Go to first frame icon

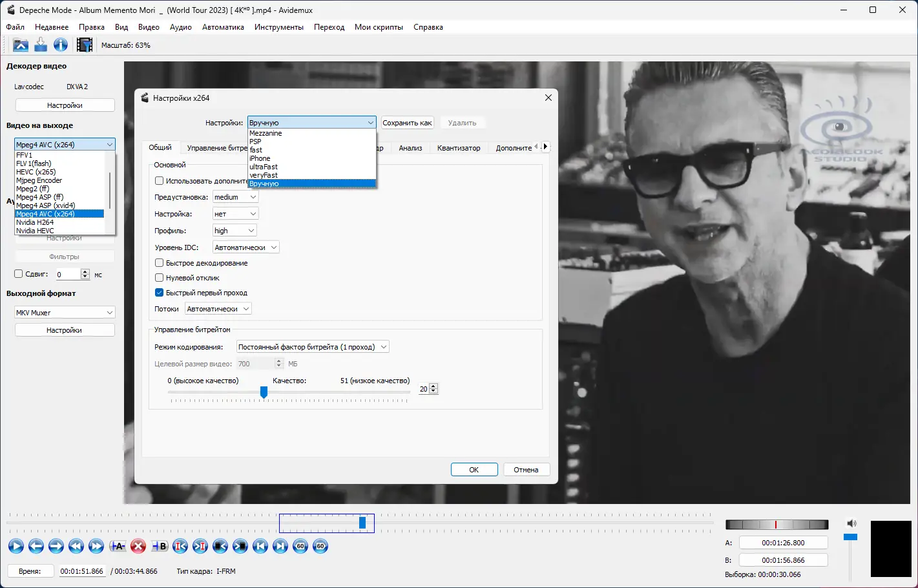click(x=260, y=547)
